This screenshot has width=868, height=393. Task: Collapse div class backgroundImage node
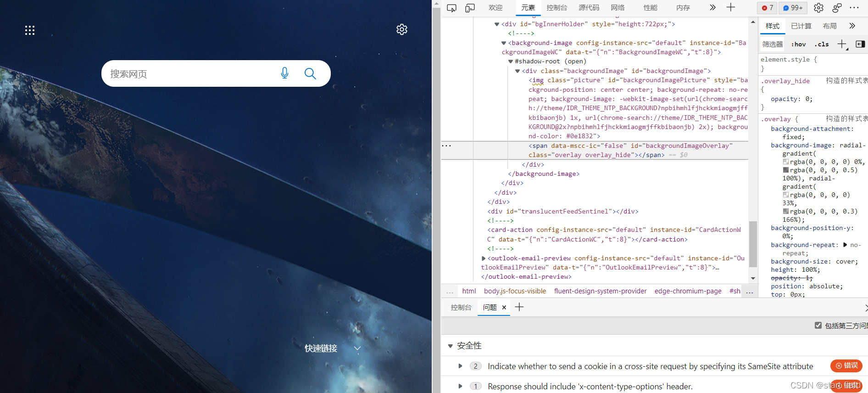click(517, 71)
